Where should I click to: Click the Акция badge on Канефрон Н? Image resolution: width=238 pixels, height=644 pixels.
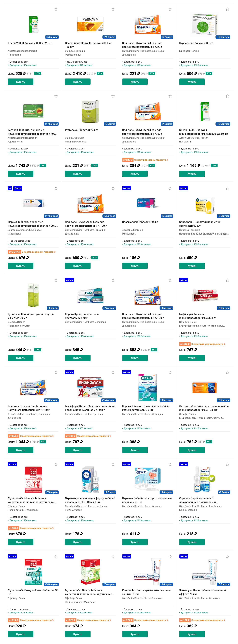tap(184, 188)
